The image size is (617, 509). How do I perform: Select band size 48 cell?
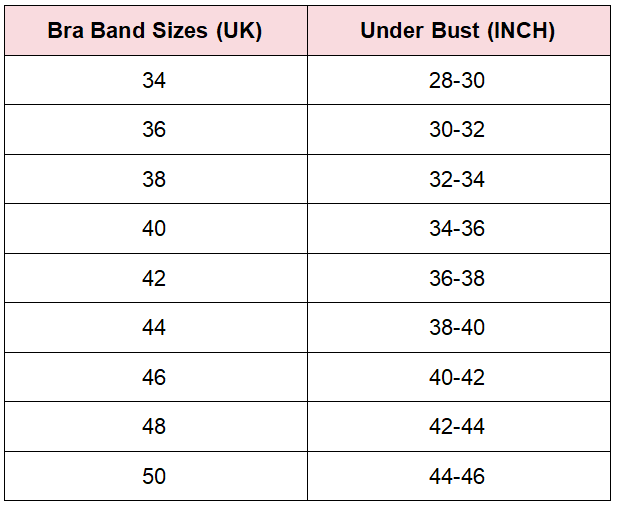click(156, 426)
